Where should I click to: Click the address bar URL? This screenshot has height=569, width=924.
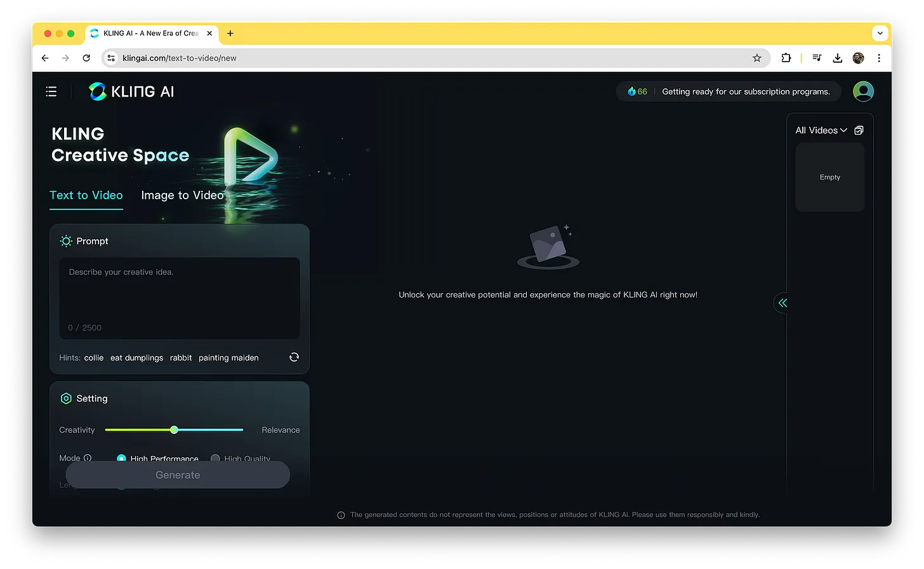point(179,58)
